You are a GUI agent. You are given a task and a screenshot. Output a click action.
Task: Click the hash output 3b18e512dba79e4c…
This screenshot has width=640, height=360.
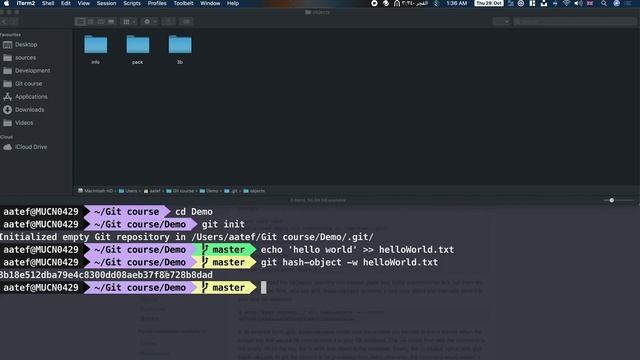(106, 275)
